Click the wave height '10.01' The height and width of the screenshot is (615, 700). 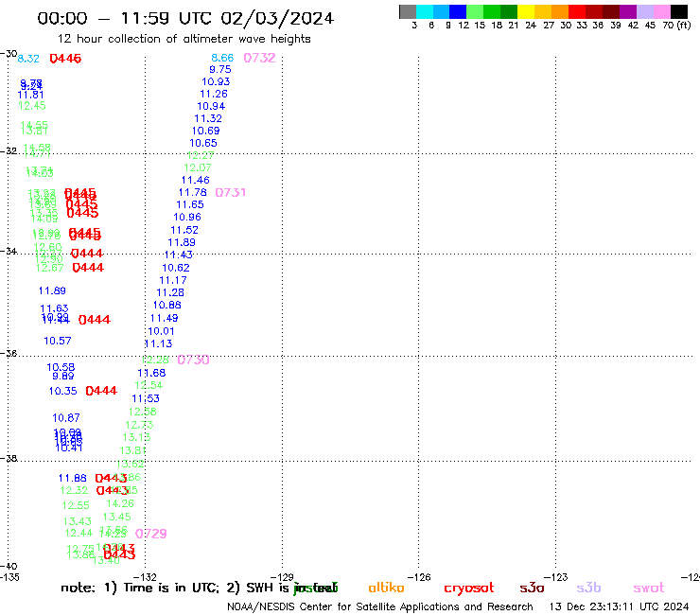pos(161,331)
